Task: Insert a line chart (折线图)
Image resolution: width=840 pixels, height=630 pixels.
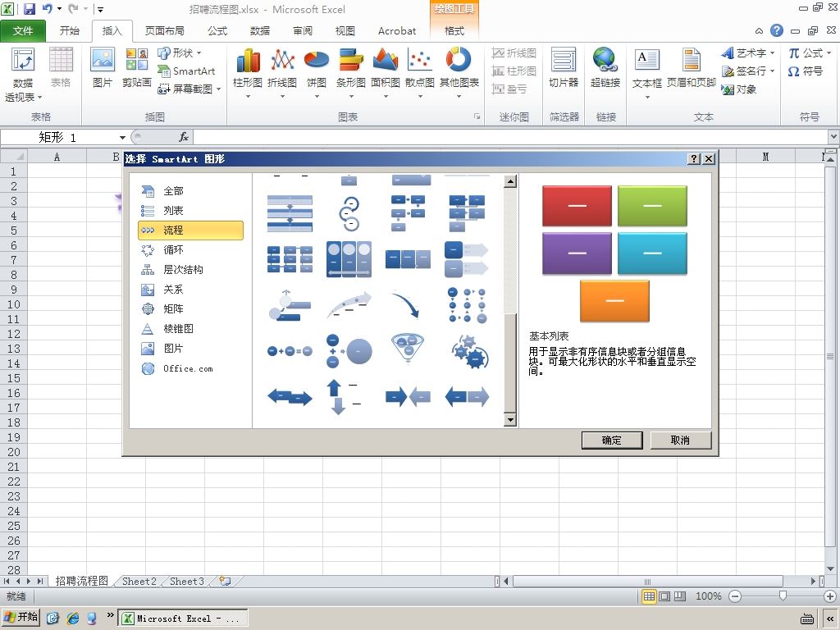Action: [x=282, y=73]
